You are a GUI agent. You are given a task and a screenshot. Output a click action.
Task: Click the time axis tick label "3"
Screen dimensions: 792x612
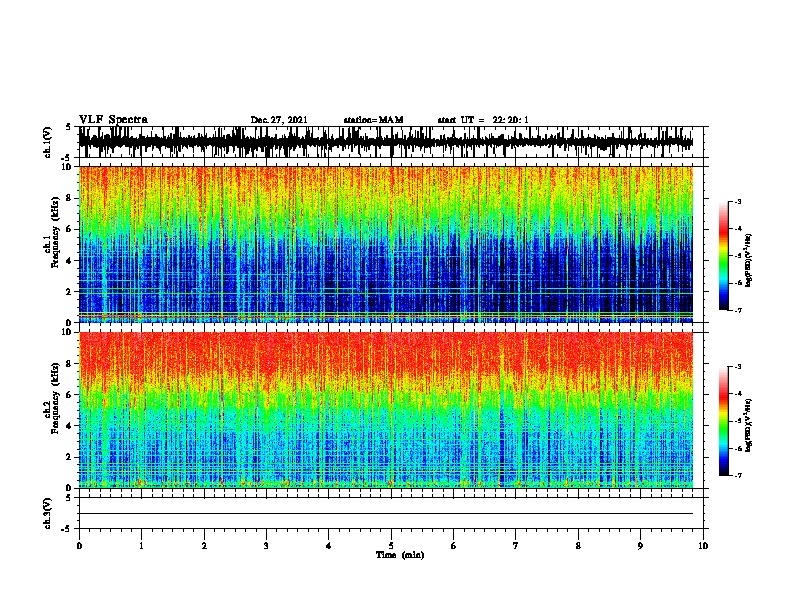click(266, 546)
